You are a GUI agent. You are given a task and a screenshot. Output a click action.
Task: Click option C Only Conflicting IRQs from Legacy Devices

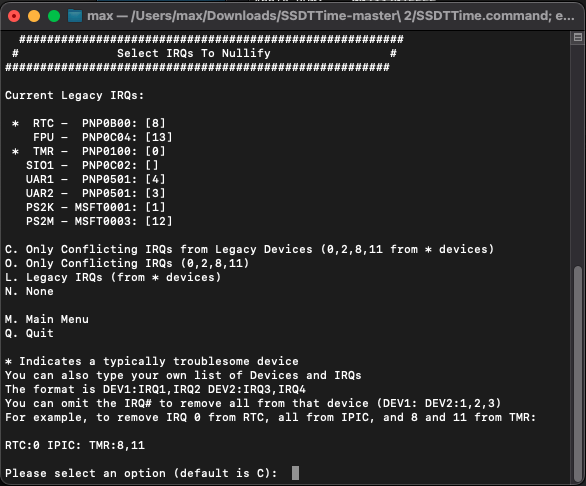[x=249, y=249]
